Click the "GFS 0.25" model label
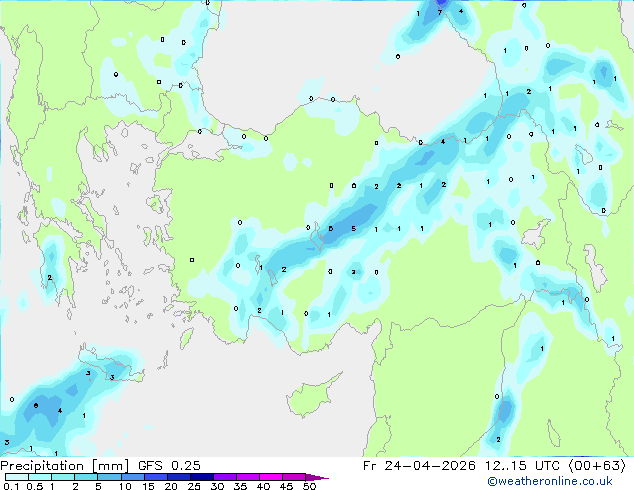The image size is (634, 490). coord(169,466)
